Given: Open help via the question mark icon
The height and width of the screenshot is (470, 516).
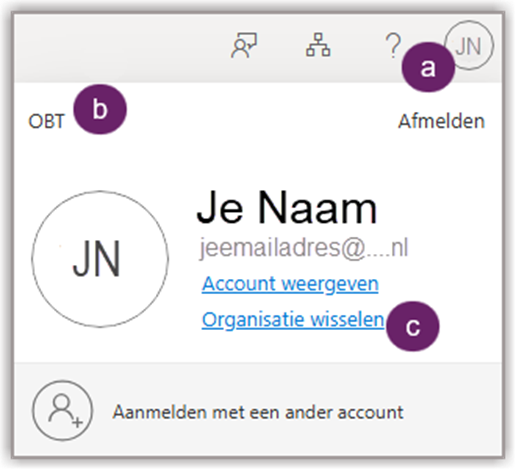Looking at the screenshot, I should [x=393, y=45].
